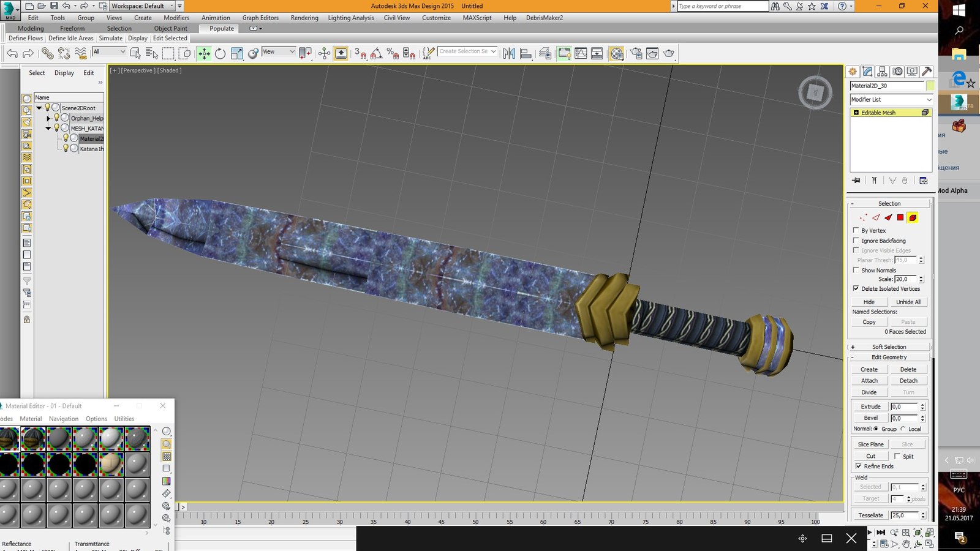
Task: Toggle the Material2D visibility lightbulb
Action: (66, 138)
